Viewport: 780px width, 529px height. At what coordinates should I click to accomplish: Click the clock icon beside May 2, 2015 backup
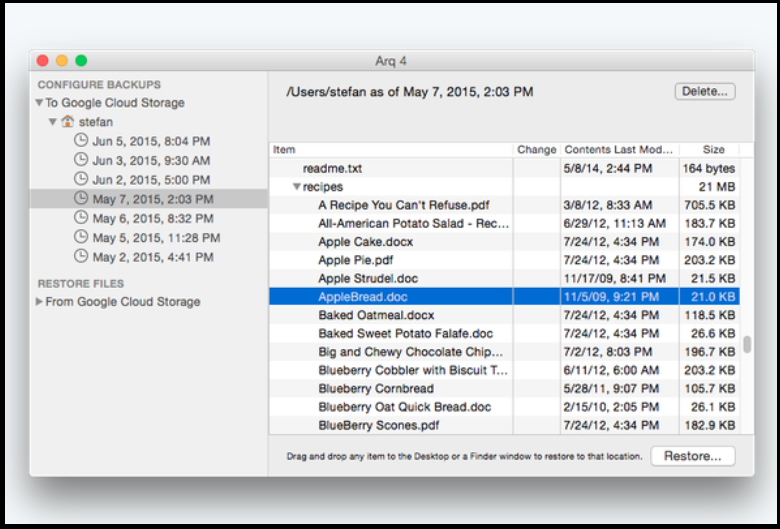pos(81,256)
